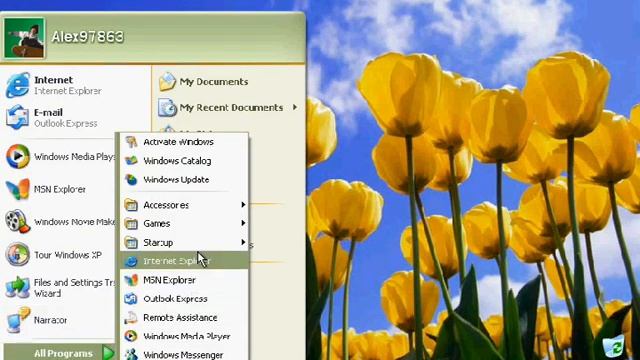Click the Alex97863 user name text
The image size is (640, 360).
point(87,37)
